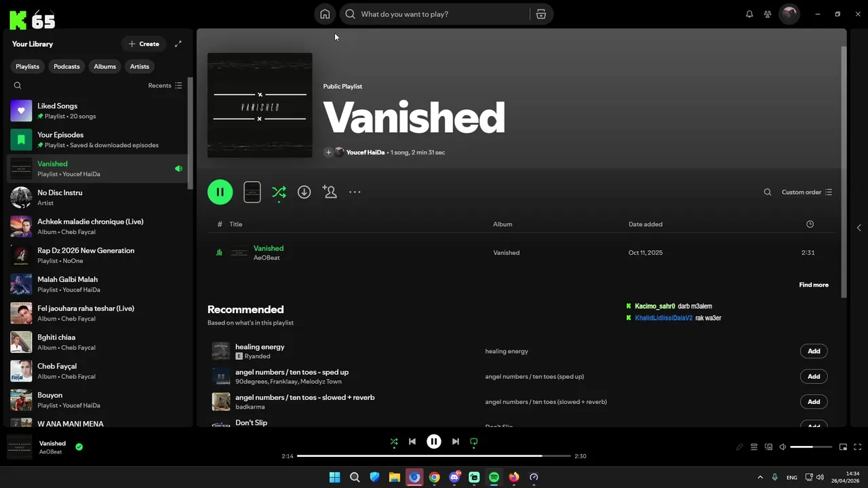
Task: Add angel numbers sped up track
Action: 814,376
